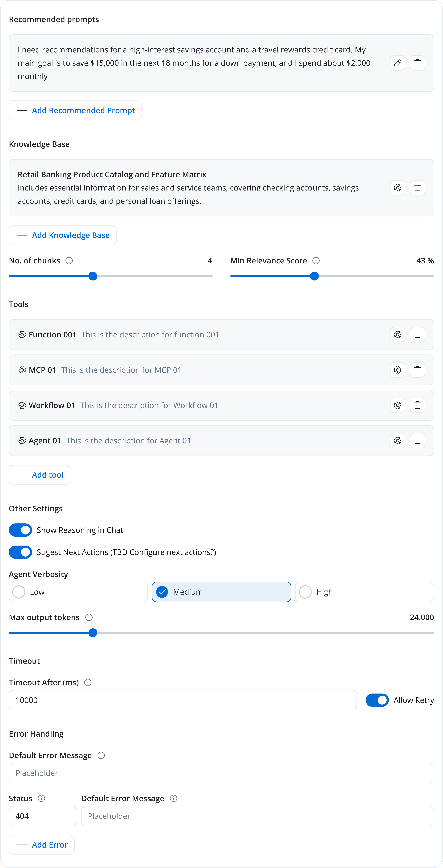Click the Status code 404 field

click(43, 816)
